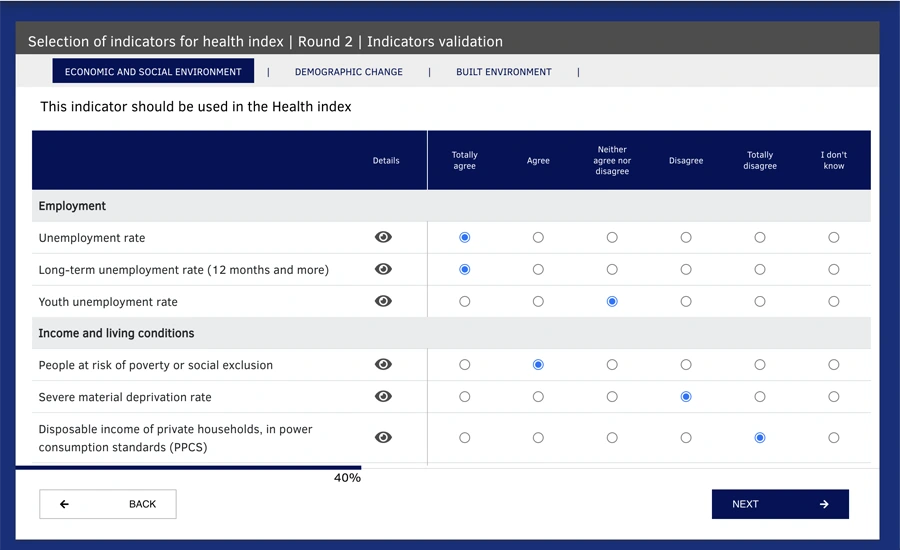This screenshot has height=550, width=900.
Task: Select Totally agree for Youth unemployment rate
Action: click(x=464, y=301)
